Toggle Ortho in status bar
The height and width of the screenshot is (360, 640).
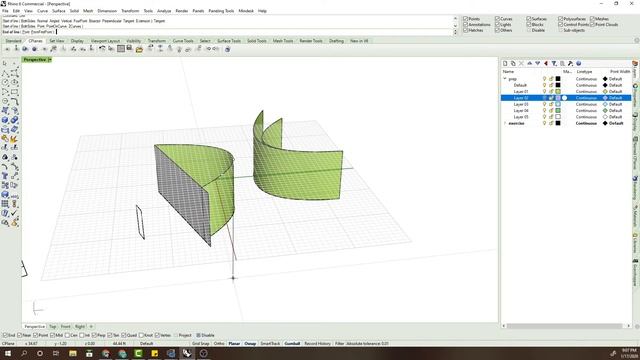tap(219, 344)
